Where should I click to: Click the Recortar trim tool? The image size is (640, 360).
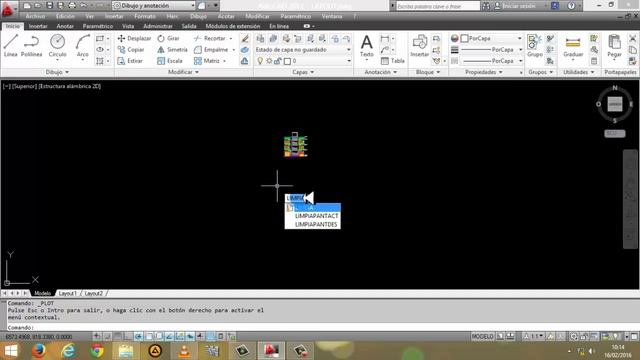tap(210, 38)
